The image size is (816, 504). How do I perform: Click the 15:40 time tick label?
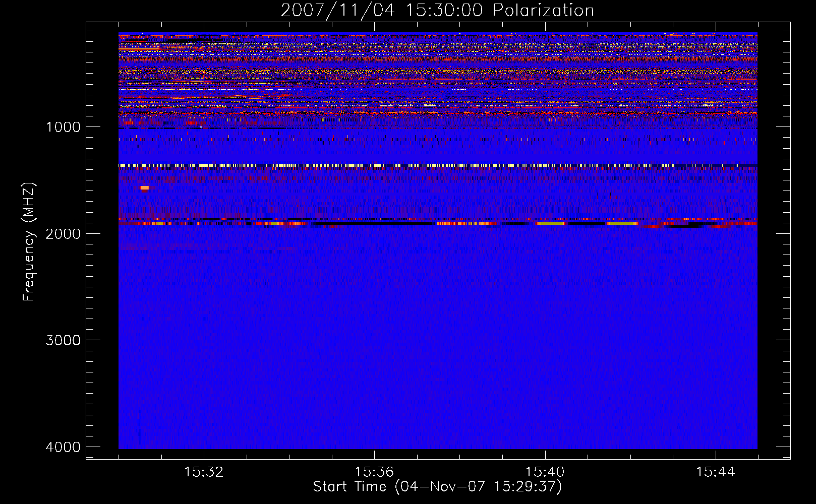pyautogui.click(x=545, y=472)
